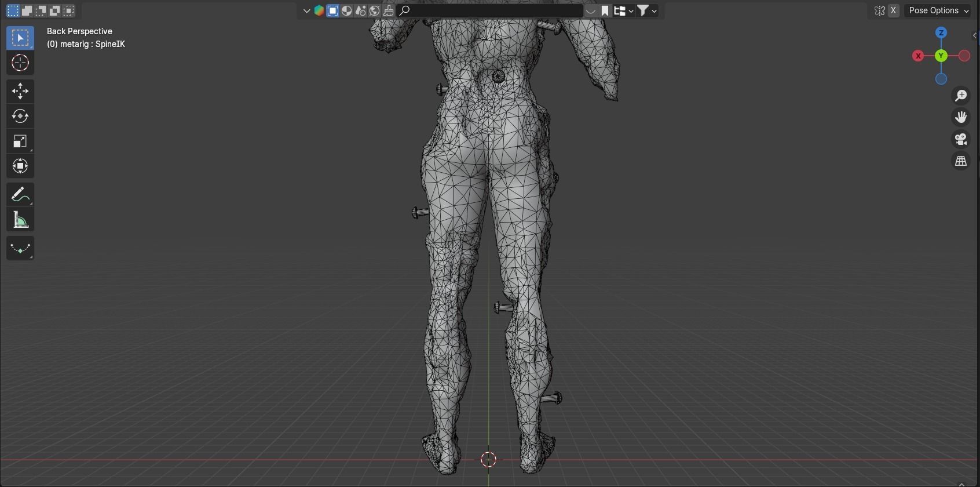Click the green Y axis gizmo ball
980x487 pixels.
[x=941, y=56]
